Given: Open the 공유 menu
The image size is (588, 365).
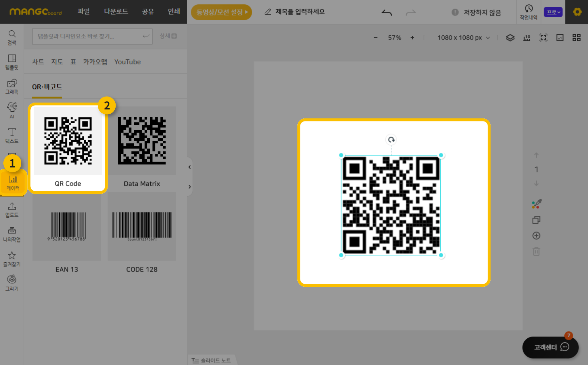Looking at the screenshot, I should click(148, 11).
